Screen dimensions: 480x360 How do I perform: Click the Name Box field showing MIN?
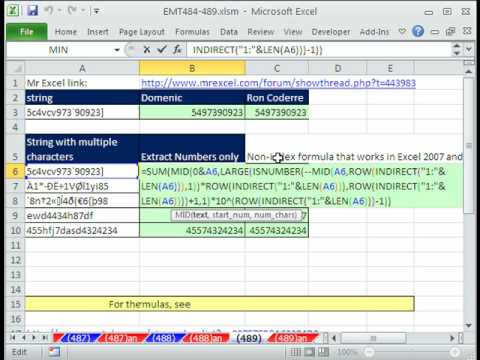point(60,50)
